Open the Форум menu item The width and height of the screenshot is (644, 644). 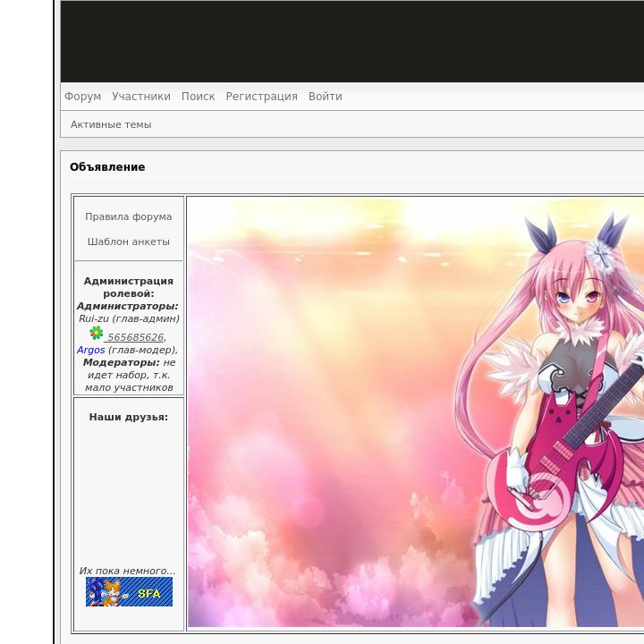pyautogui.click(x=82, y=96)
